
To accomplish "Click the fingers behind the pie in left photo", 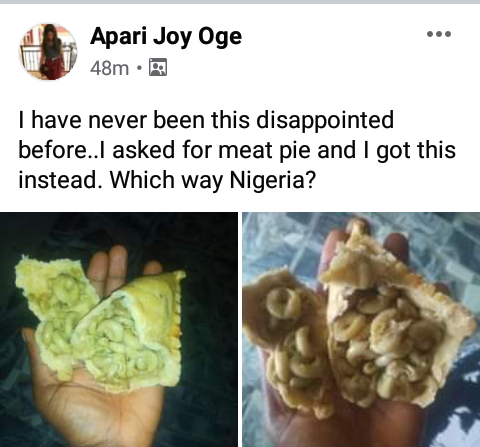I will [x=108, y=272].
